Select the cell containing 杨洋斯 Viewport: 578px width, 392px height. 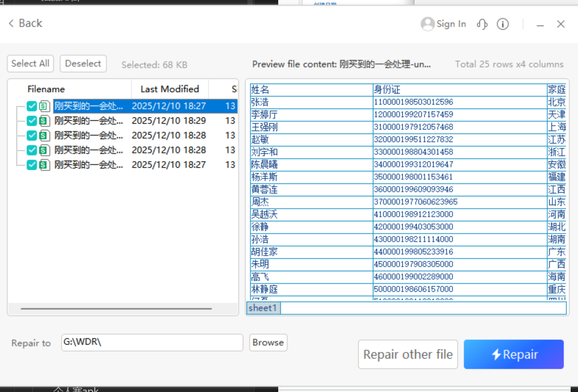[x=312, y=177]
